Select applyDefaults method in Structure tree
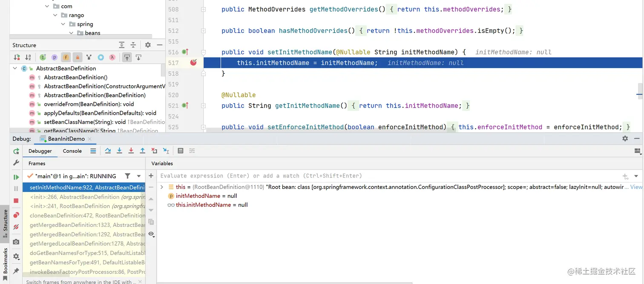Image resolution: width=644 pixels, height=284 pixels. coord(100,113)
